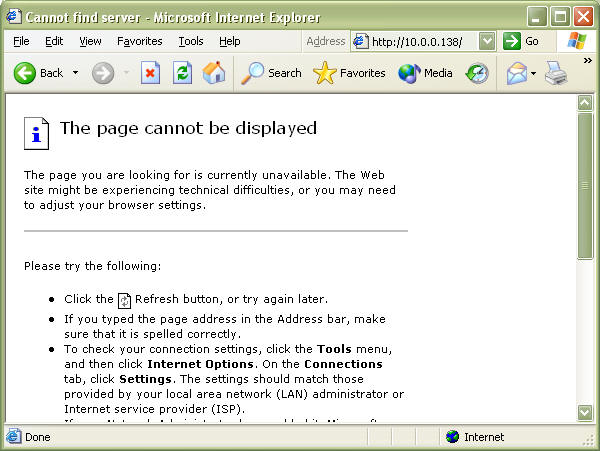Click the Mail envelope icon
Screen dimensions: 600x451
click(516, 73)
